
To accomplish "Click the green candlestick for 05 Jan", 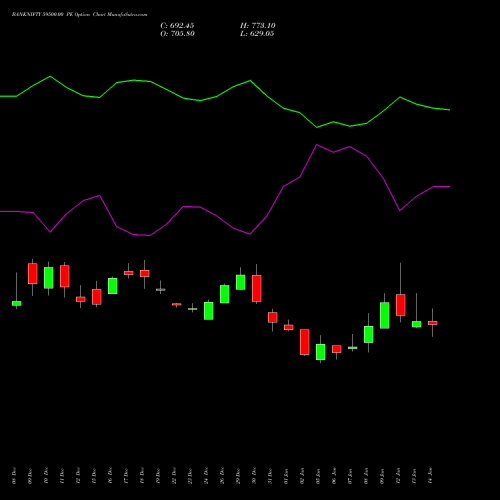I will click(x=321, y=352).
